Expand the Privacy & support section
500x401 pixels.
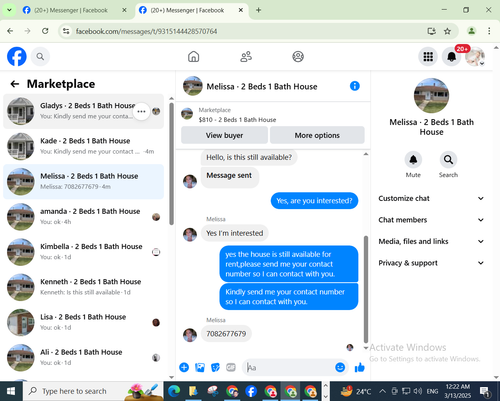click(431, 263)
